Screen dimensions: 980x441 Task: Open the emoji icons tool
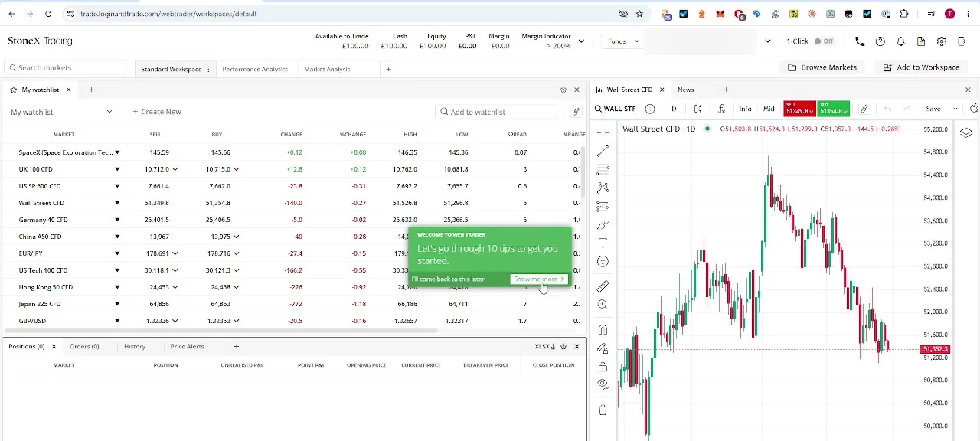click(603, 262)
